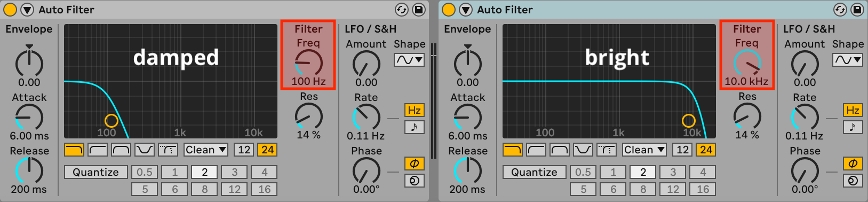This screenshot has width=868, height=202.
Task: Click Filter Freq knob showing 100 Hz
Action: pos(309,63)
